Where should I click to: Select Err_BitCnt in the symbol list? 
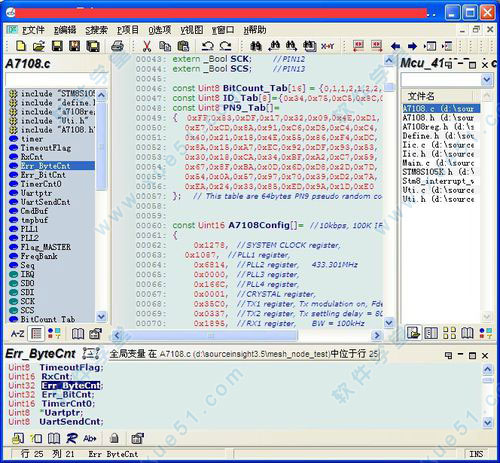[x=43, y=175]
